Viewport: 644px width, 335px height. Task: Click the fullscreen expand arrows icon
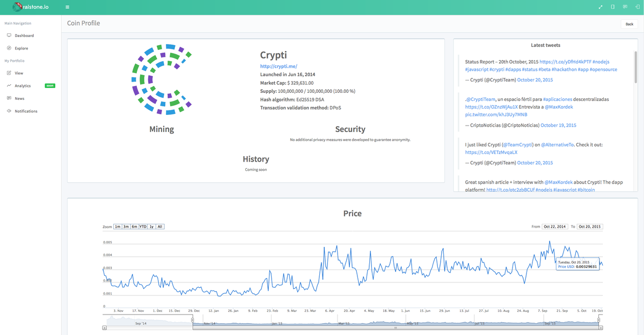[601, 7]
